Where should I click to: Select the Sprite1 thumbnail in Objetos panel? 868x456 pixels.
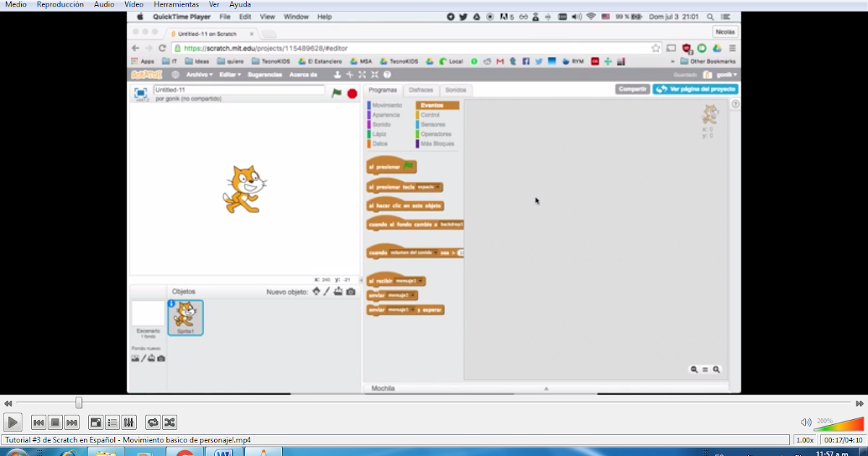tap(185, 317)
